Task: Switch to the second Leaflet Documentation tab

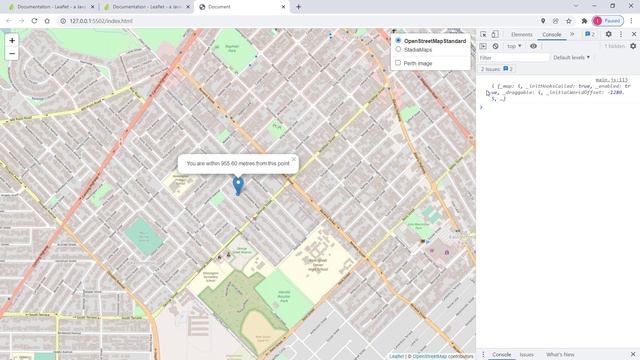Action: (145, 7)
